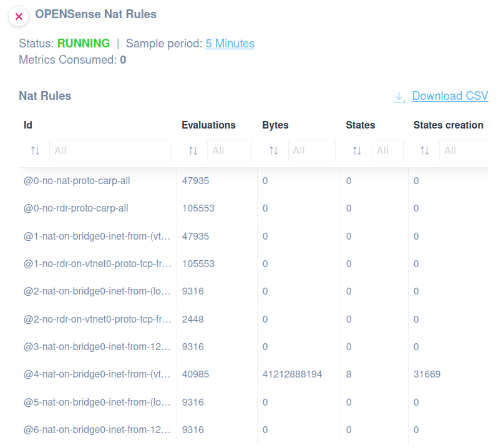This screenshot has width=501, height=448.
Task: Click the Evaluations value 40985
Action: (195, 374)
